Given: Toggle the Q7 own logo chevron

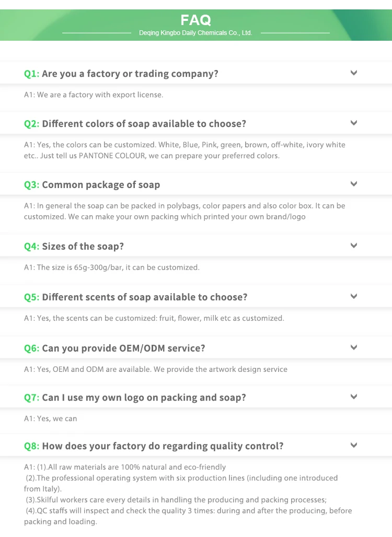Looking at the screenshot, I should 354,397.
